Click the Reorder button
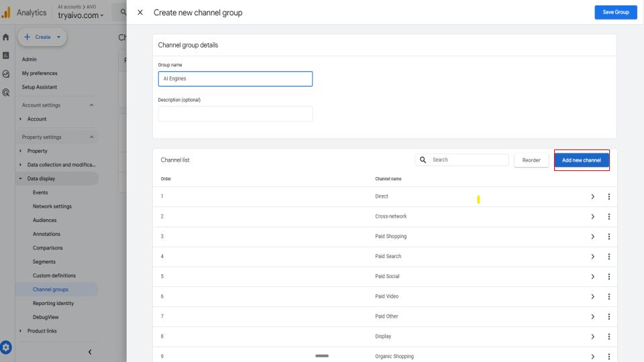This screenshot has width=644, height=362. (x=531, y=160)
